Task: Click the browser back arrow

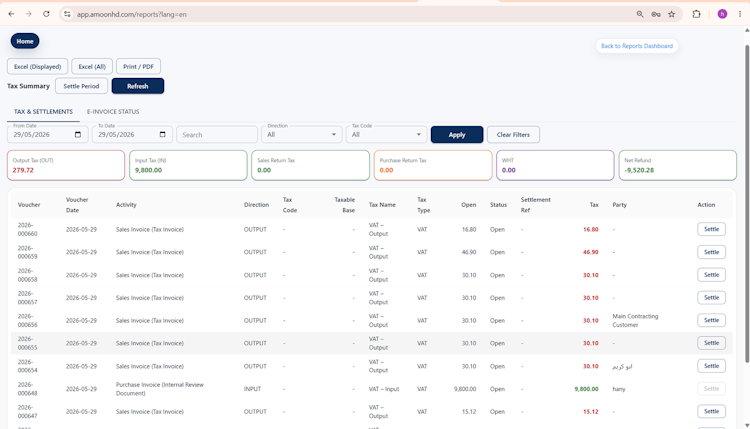Action: click(11, 14)
